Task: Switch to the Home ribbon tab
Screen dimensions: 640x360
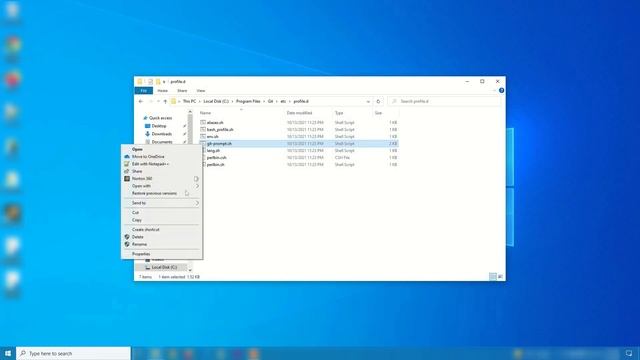Action: point(162,91)
